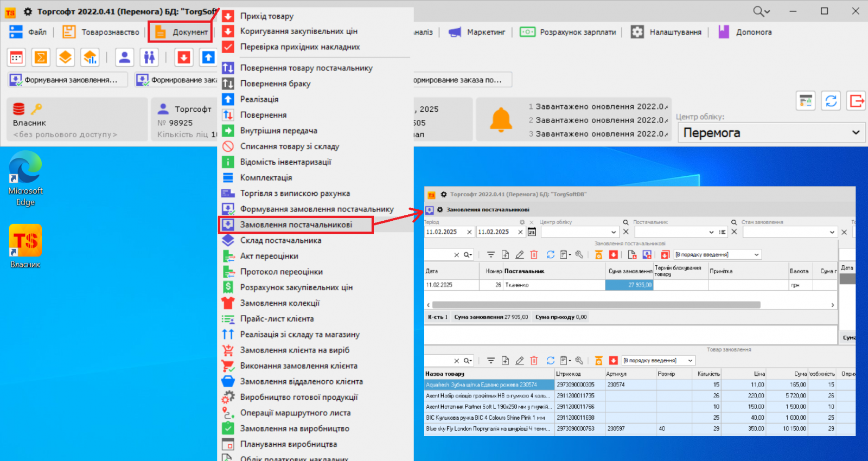Click the Власник user role panel
This screenshot has height=461, width=868.
click(x=77, y=120)
